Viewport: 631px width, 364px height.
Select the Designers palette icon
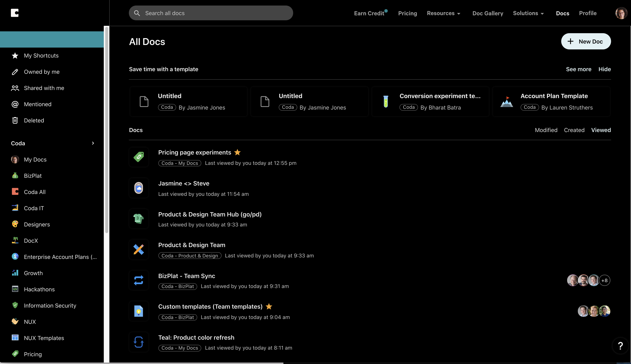pyautogui.click(x=15, y=224)
